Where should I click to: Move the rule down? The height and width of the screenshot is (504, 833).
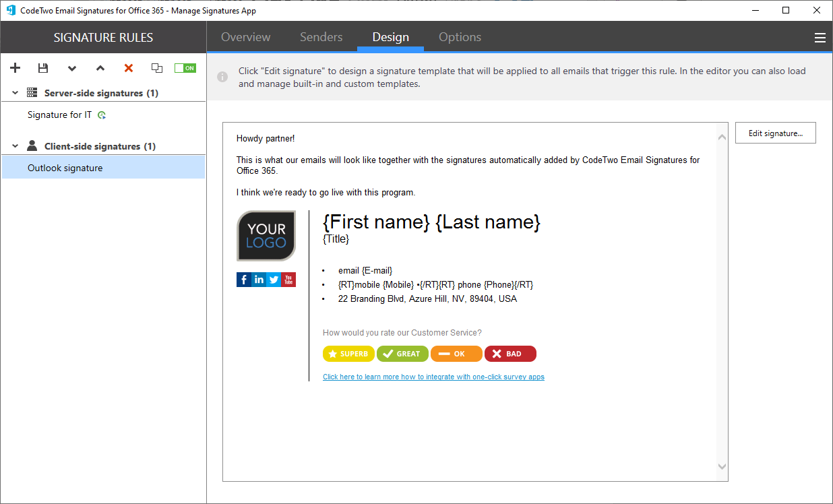pos(72,68)
